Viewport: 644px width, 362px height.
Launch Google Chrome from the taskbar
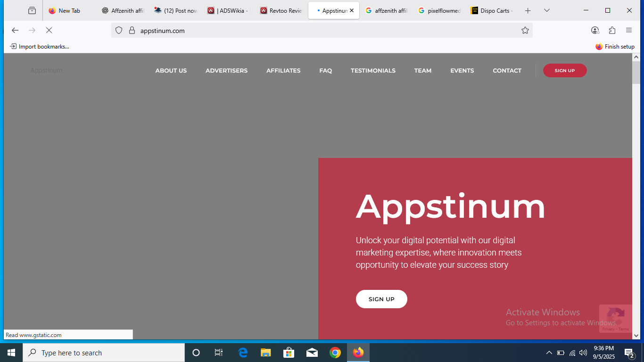click(335, 353)
